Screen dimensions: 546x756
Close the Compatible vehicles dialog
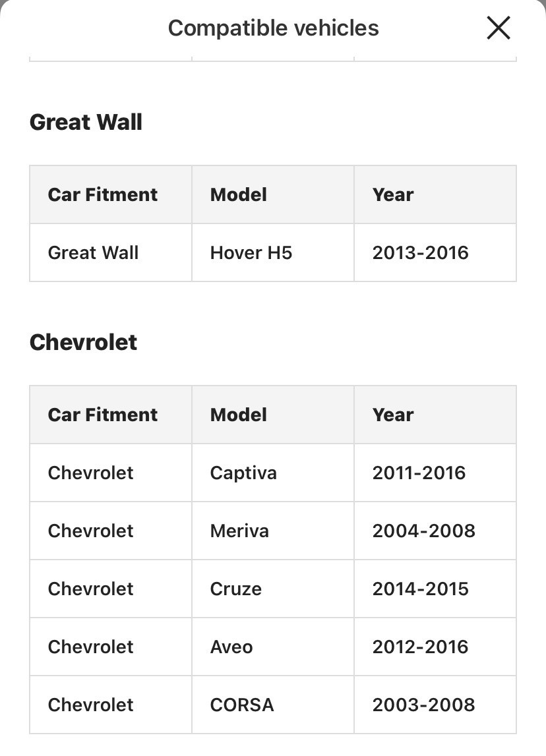498,28
